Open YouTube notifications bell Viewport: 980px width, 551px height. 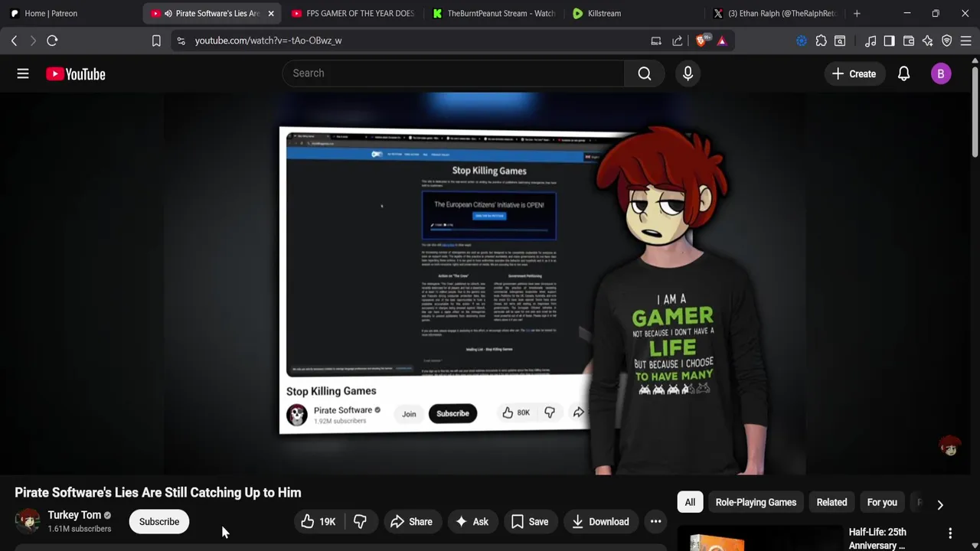click(x=903, y=74)
